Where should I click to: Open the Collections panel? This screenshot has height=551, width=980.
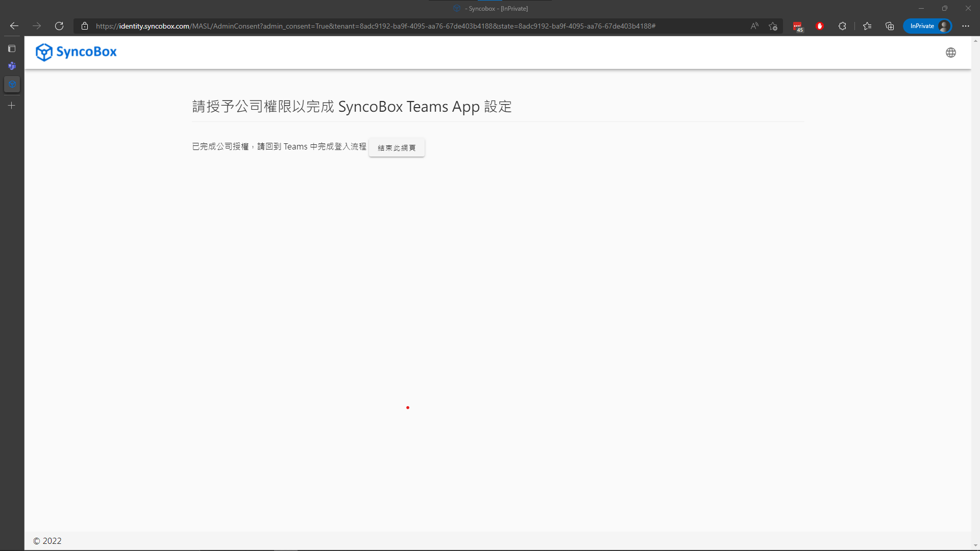890,26
